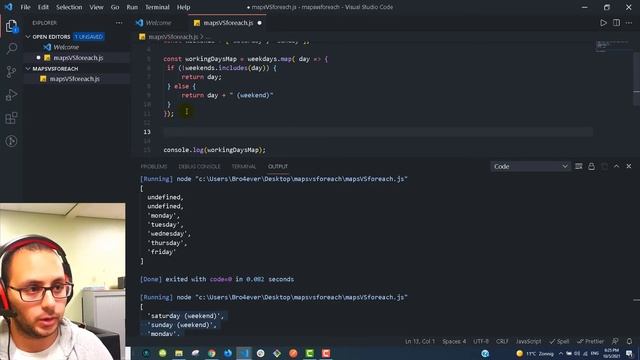Open the Terminal menu
640x360 pixels.
(x=157, y=7)
